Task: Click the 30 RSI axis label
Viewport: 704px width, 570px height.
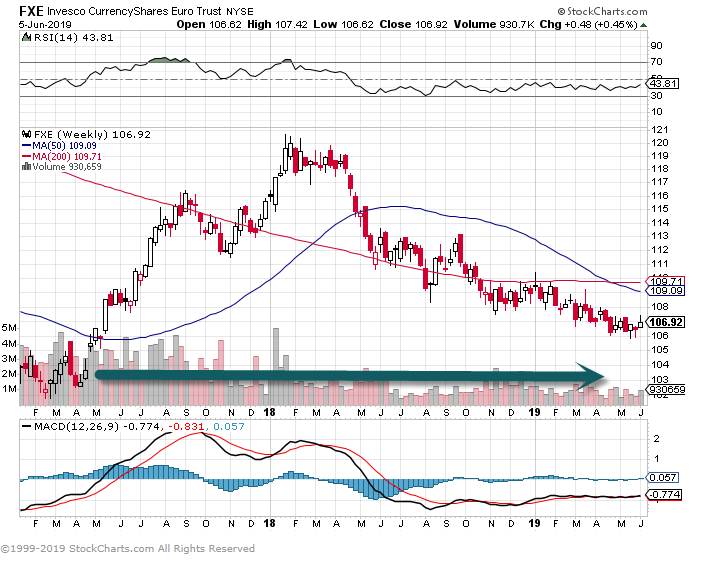Action: 656,96
